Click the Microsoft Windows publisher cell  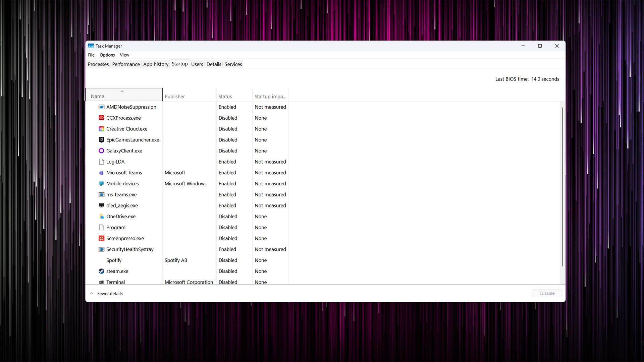click(185, 184)
